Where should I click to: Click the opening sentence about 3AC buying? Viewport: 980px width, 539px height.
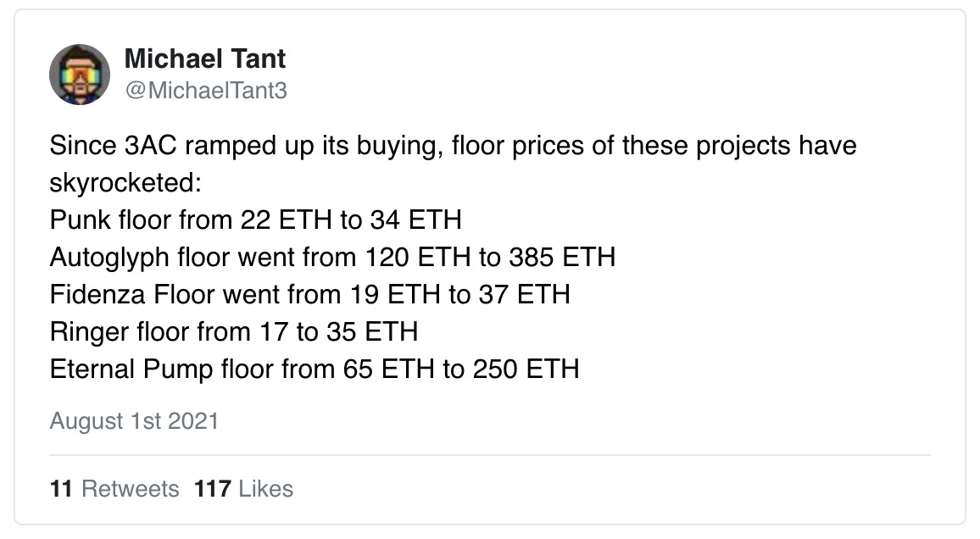coord(454,164)
